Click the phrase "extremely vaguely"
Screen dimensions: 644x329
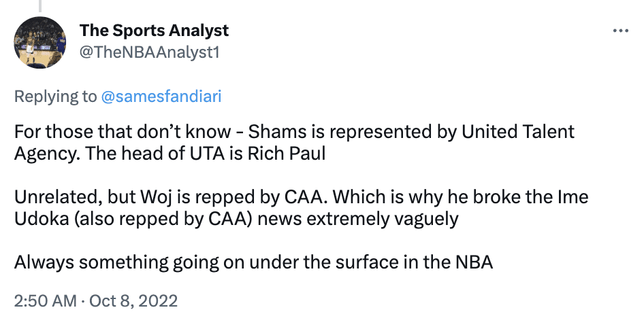(x=383, y=220)
